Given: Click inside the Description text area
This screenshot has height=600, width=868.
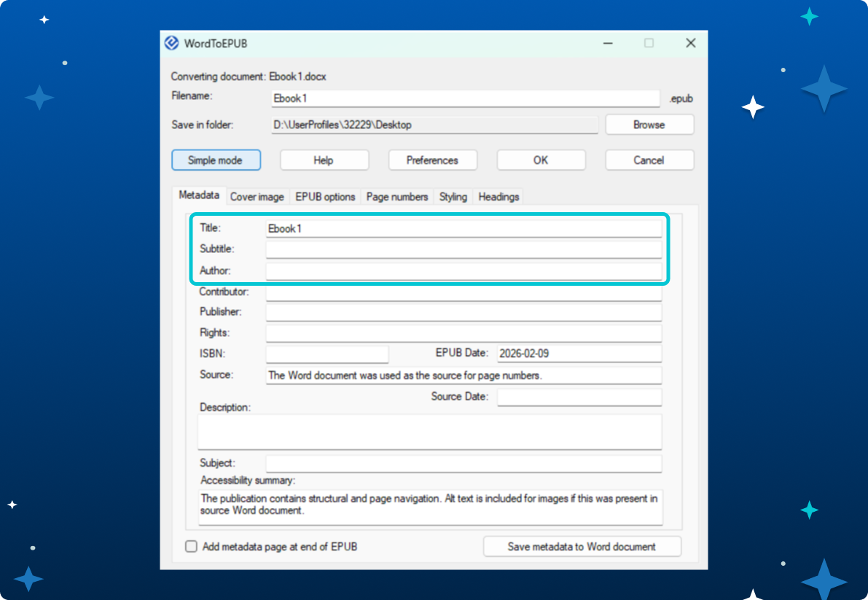Looking at the screenshot, I should tap(429, 432).
